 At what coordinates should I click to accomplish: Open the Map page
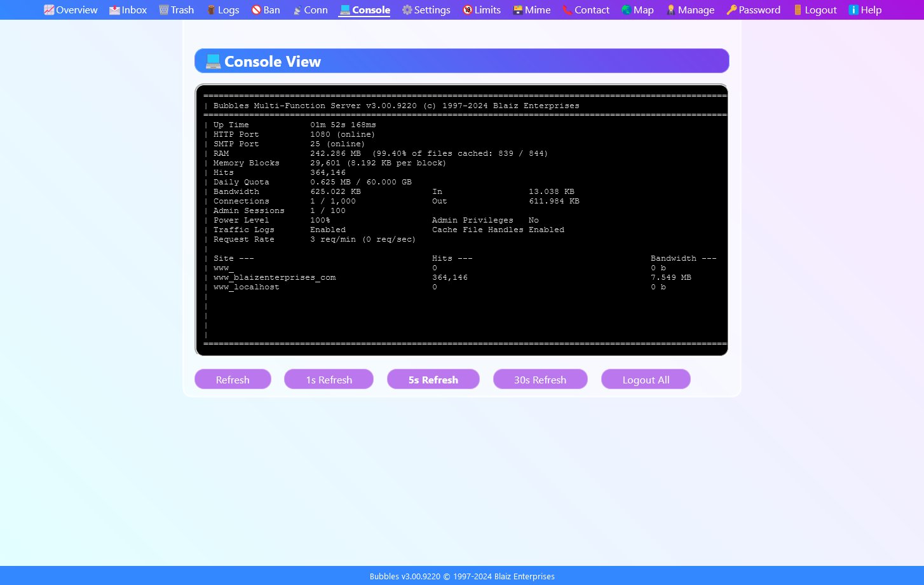tap(637, 10)
